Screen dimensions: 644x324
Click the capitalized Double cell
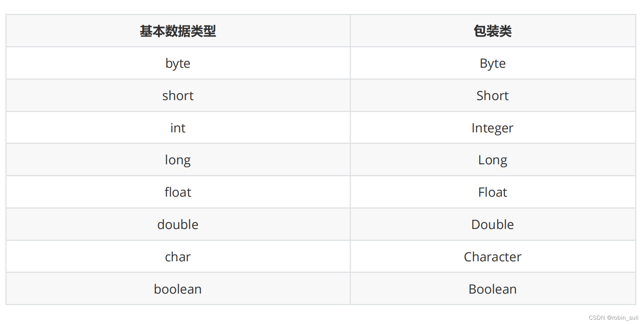coord(493,224)
